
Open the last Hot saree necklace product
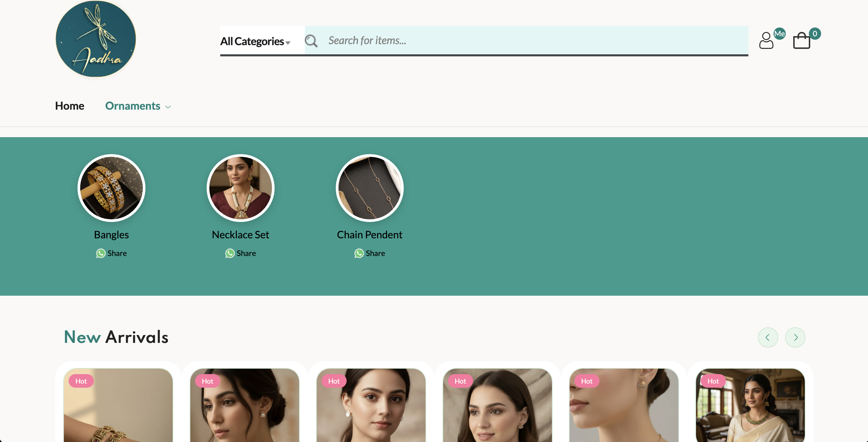[750, 405]
